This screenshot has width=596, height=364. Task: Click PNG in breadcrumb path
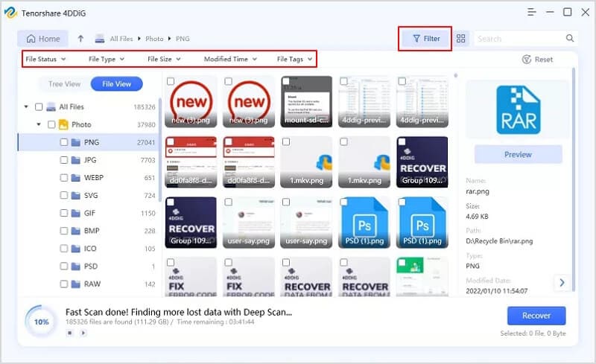coord(183,39)
